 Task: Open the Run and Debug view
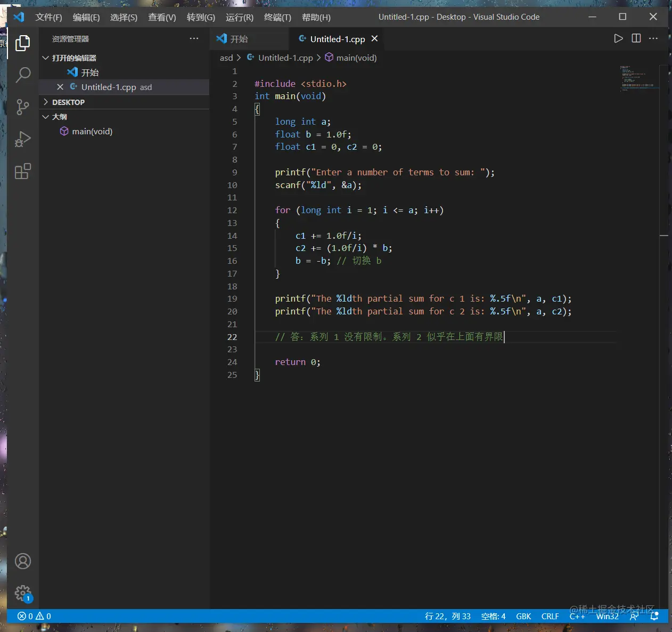22,139
